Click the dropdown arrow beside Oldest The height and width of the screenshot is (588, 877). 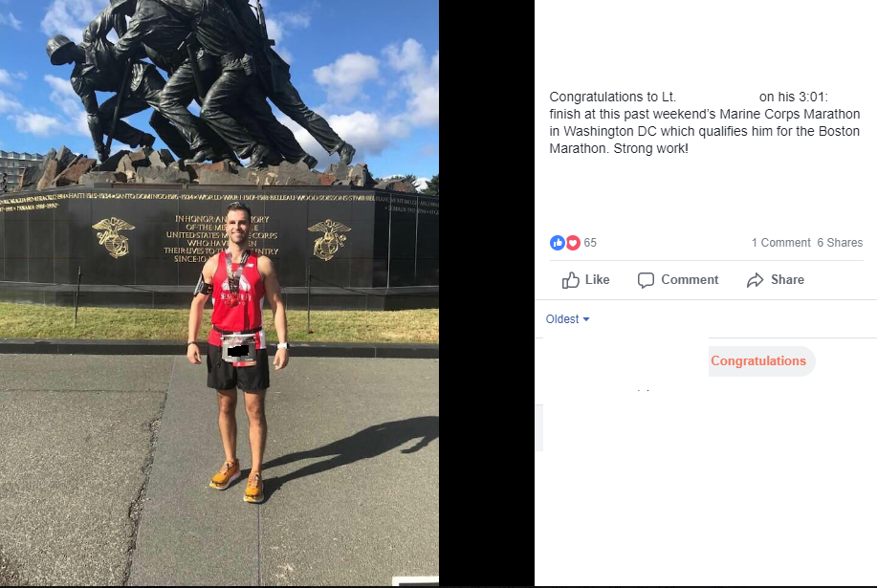pos(586,319)
